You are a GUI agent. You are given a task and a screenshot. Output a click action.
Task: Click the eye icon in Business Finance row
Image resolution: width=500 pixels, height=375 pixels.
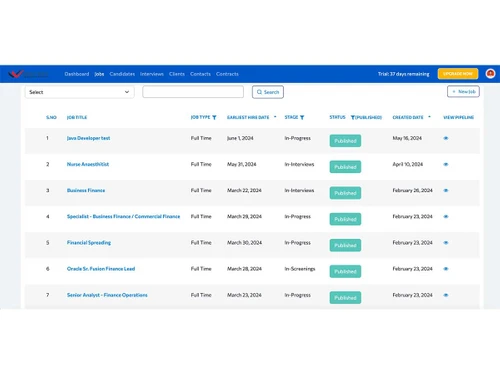pyautogui.click(x=446, y=190)
